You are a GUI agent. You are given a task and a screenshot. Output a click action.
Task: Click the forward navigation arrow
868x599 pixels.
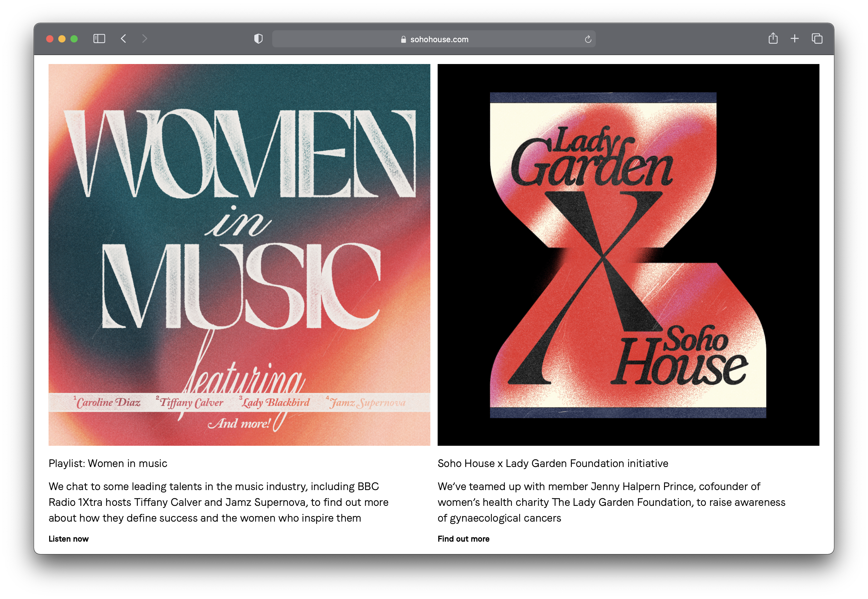click(x=144, y=39)
